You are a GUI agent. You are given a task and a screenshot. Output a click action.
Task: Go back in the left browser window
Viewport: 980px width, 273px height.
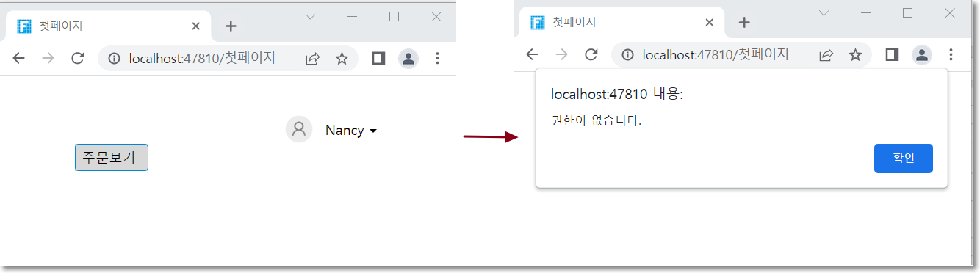19,58
